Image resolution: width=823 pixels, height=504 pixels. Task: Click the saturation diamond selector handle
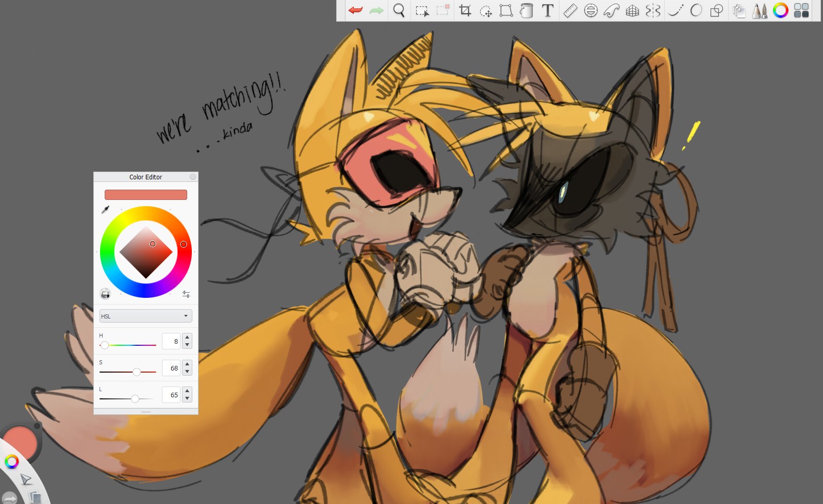[153, 244]
